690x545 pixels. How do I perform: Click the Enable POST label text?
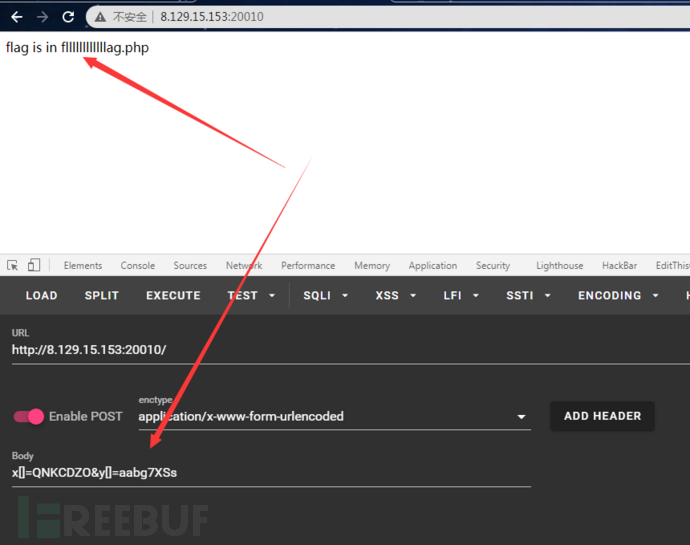coord(85,416)
